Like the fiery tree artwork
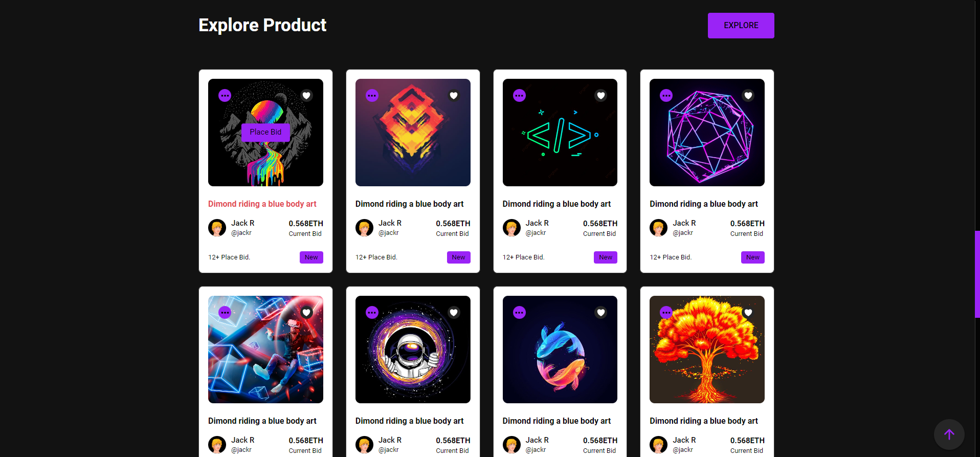This screenshot has width=980, height=457. click(748, 312)
